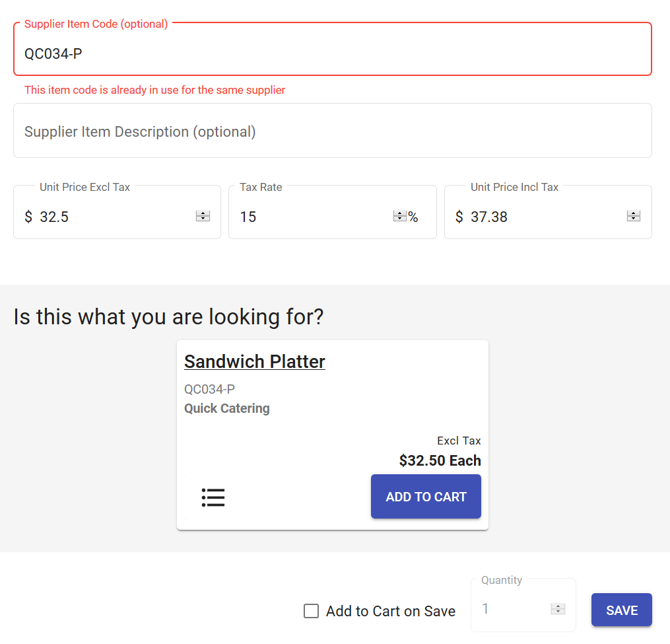Lower the Quantity with the down arrow

[x=558, y=612]
